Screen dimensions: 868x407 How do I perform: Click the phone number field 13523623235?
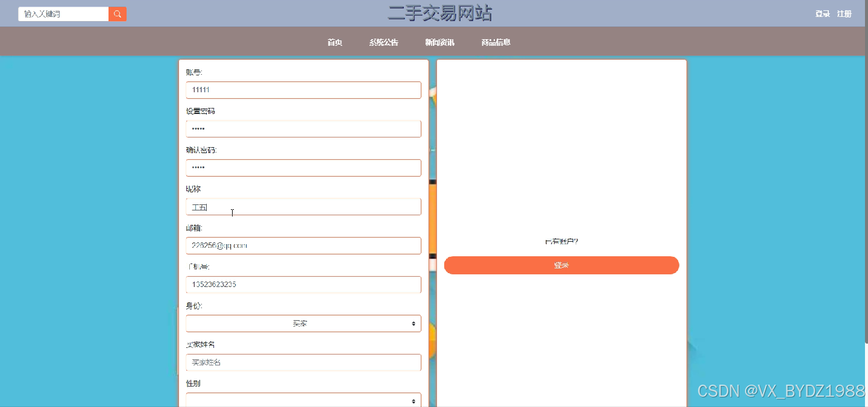[x=303, y=285]
